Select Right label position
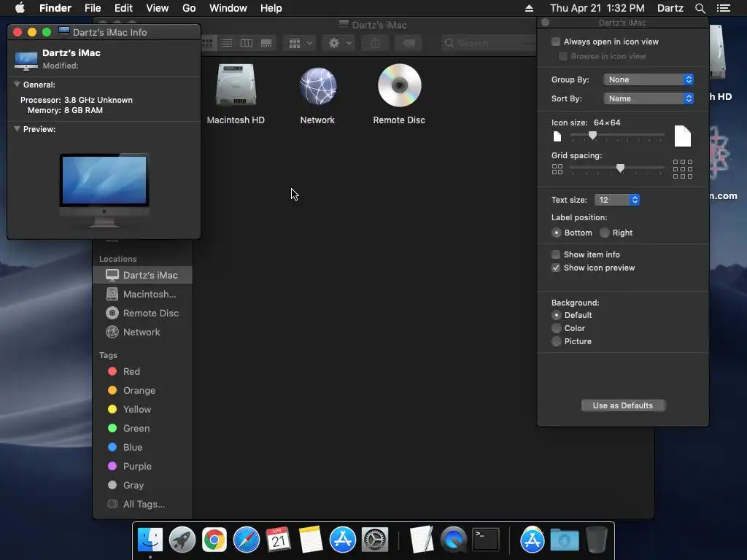 click(605, 233)
